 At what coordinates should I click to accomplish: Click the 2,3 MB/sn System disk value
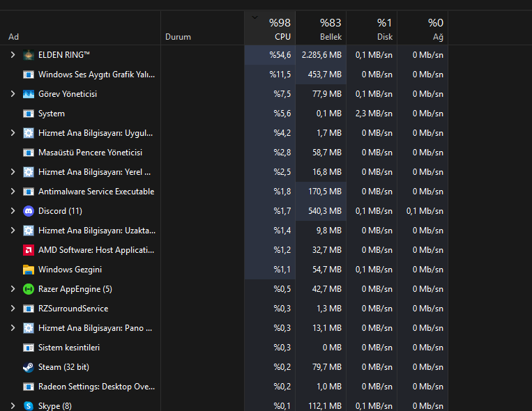click(x=374, y=114)
